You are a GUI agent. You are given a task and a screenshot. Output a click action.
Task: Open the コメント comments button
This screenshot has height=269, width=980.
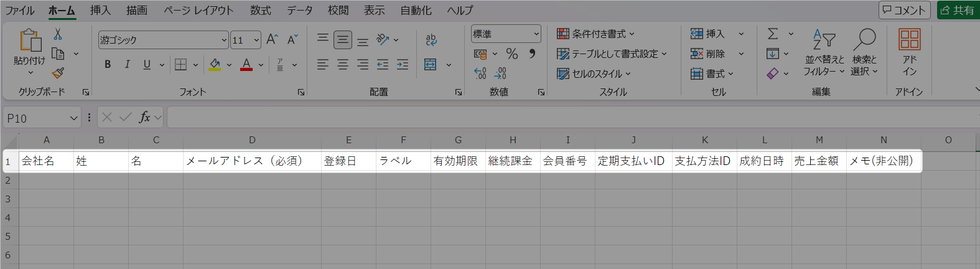[904, 10]
